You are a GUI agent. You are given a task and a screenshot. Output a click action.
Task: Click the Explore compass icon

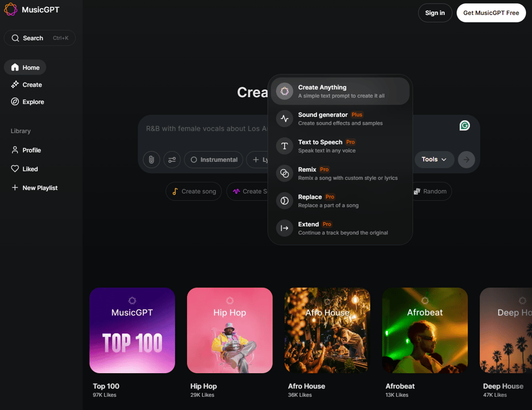[15, 101]
